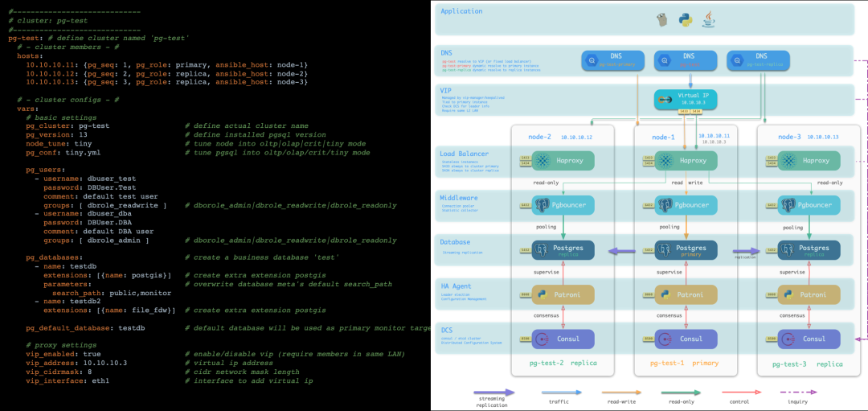Viewport: 868px width, 411px height.
Task: Click the 'pg_databases:' key
Action: [55, 257]
